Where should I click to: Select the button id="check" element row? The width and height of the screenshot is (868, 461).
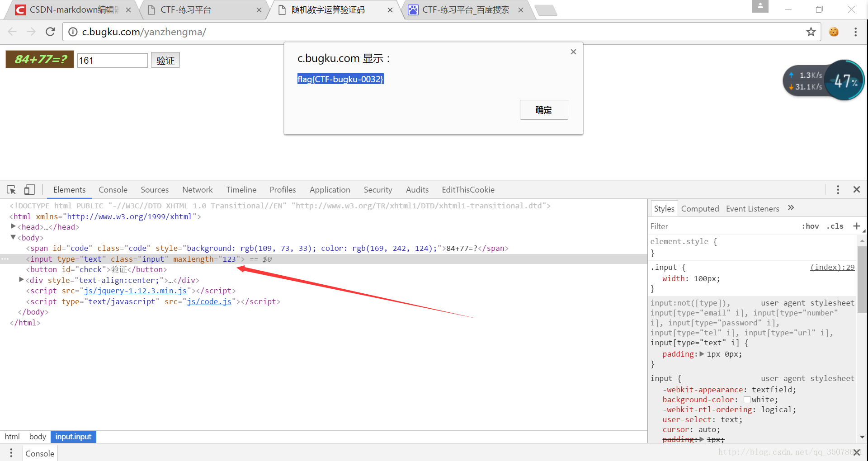[324, 269]
